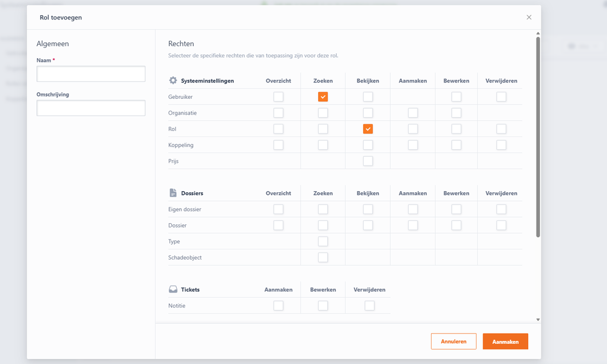Click the Rechten heading
Viewport: 607px width, 364px height.
coord(181,44)
